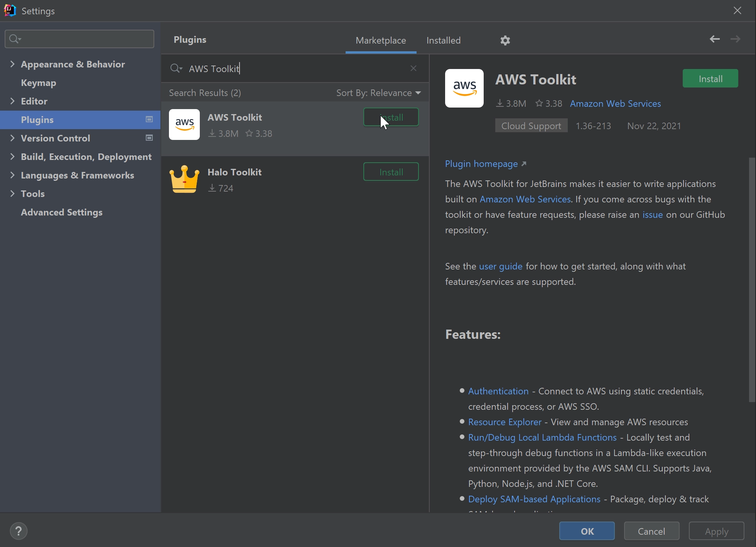Viewport: 756px width, 547px height.
Task: Click the plugin settings gear icon
Action: coord(505,40)
